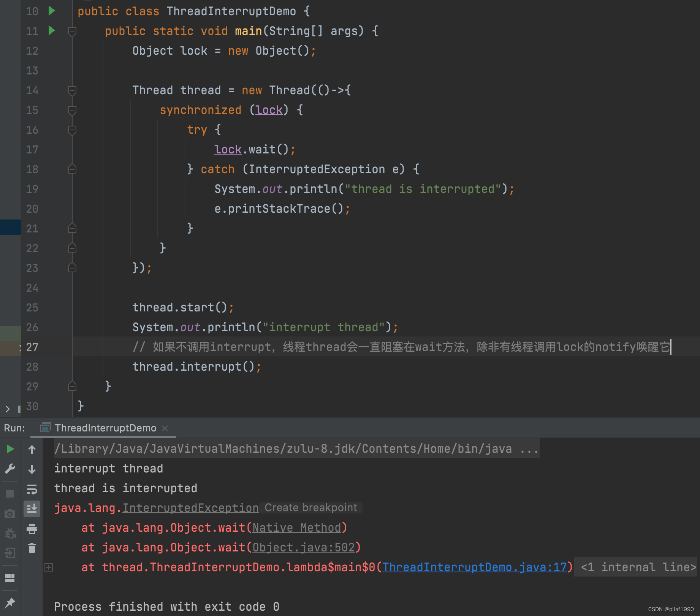Image resolution: width=700 pixels, height=616 pixels.
Task: Pin the Run tool window tab
Action: [10, 602]
